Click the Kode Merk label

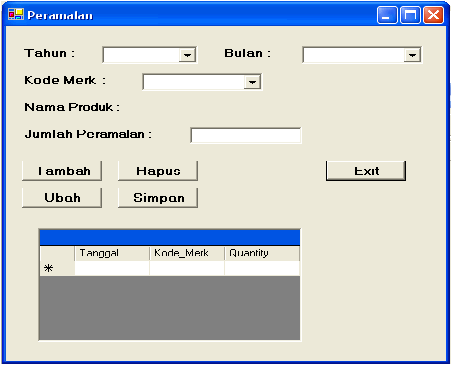click(65, 80)
